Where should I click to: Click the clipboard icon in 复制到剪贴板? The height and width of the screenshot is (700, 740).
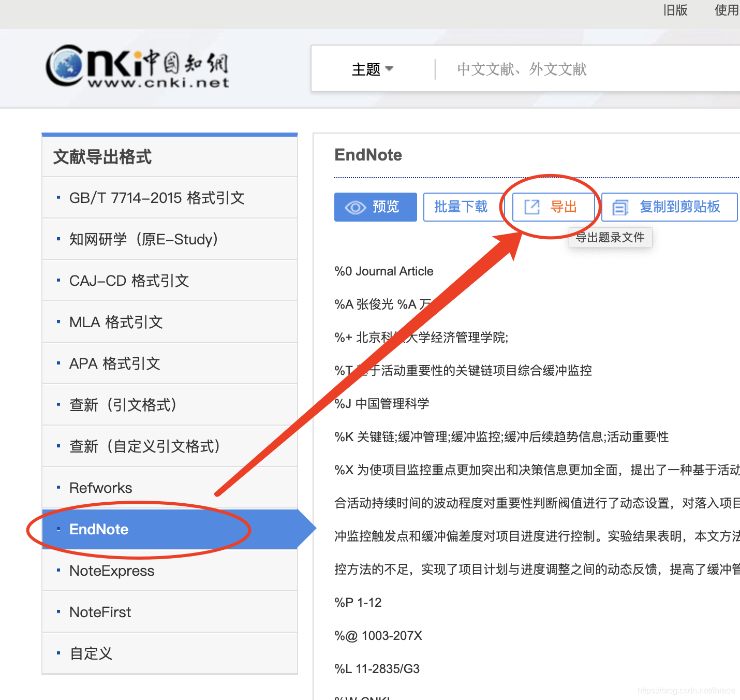(620, 208)
